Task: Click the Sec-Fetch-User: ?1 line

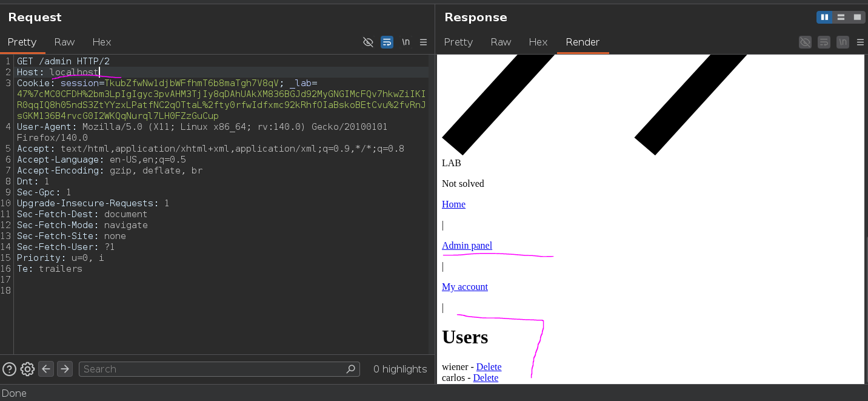Action: [65, 247]
